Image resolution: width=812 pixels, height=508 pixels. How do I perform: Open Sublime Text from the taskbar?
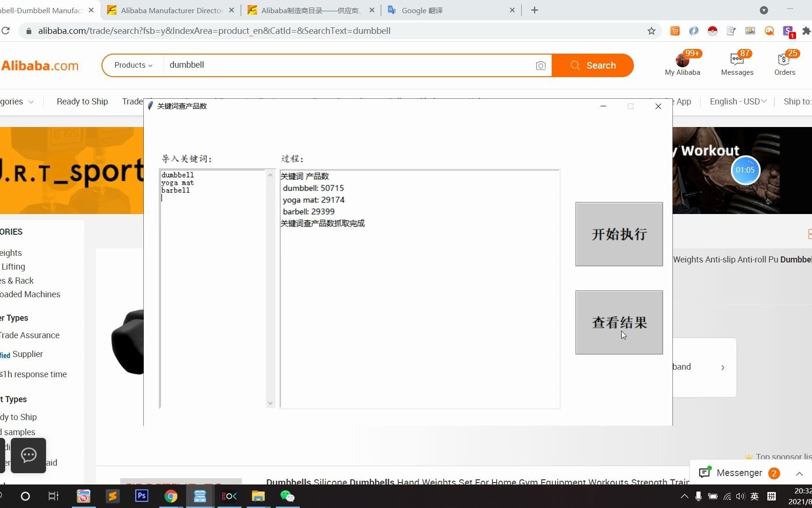pos(113,496)
